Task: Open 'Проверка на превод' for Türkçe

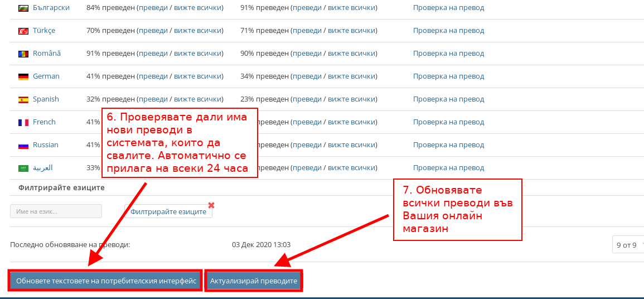Action: (448, 31)
